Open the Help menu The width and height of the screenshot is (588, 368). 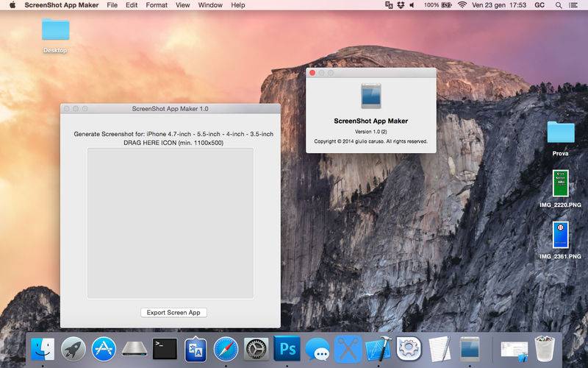click(x=237, y=5)
